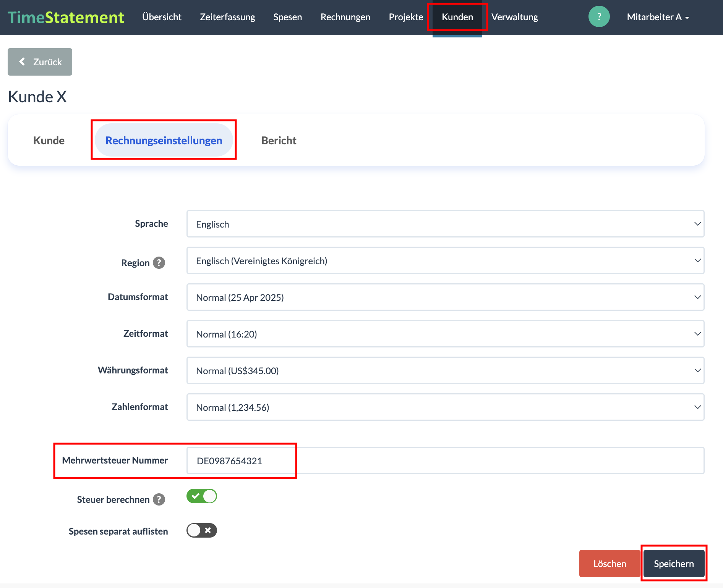Click the Währungsformat label
This screenshot has height=588, width=723.
point(133,370)
